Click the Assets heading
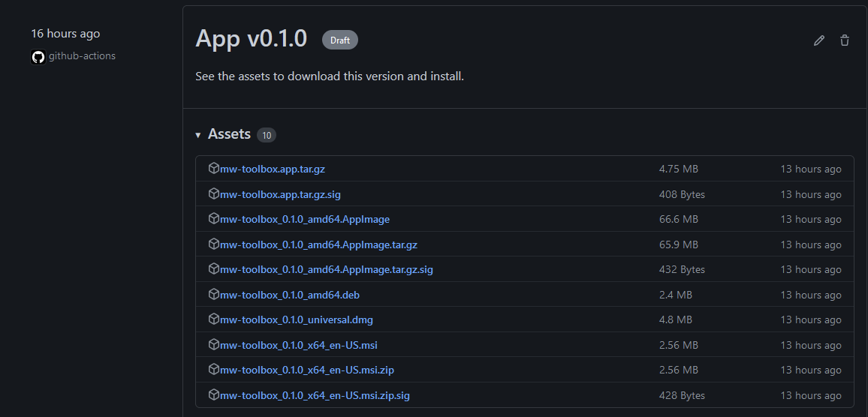Viewport: 868px width, 417px height. tap(229, 133)
